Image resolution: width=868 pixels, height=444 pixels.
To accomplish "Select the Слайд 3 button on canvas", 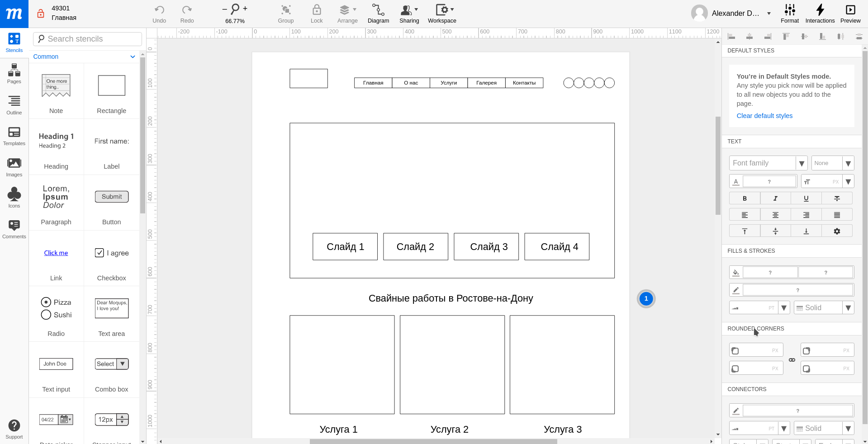I will click(x=486, y=246).
